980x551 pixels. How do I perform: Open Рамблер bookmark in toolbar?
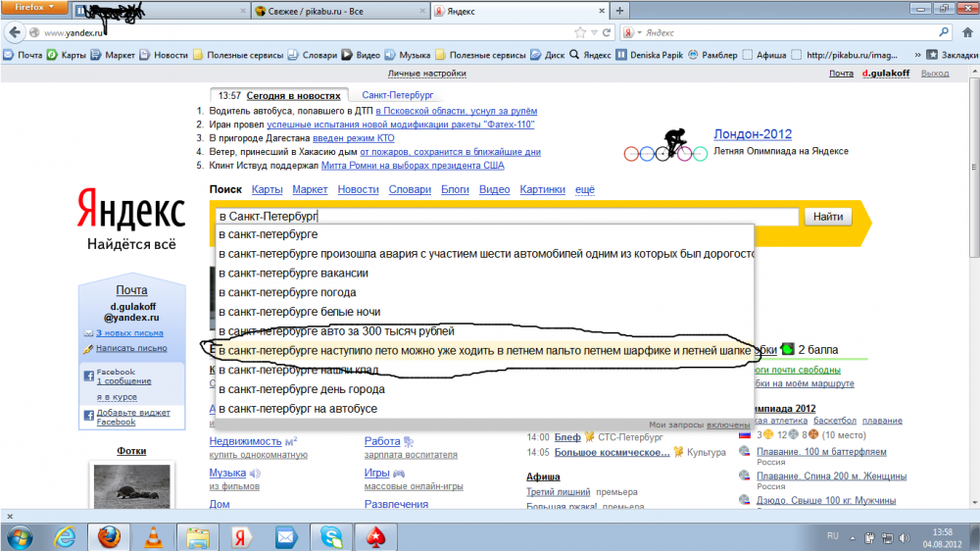click(x=712, y=55)
